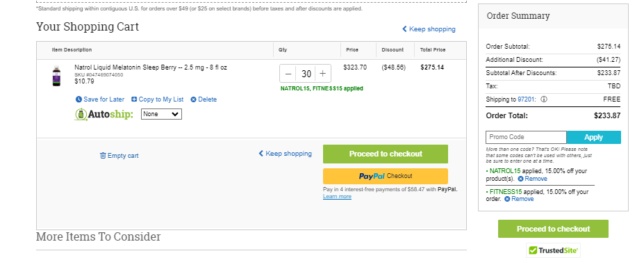Apply the promo code
Image resolution: width=644 pixels, height=258 pixels.
point(593,137)
